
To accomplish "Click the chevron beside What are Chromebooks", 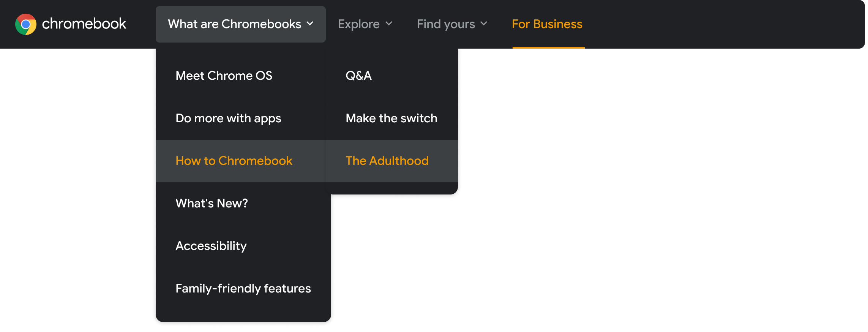I will point(310,24).
